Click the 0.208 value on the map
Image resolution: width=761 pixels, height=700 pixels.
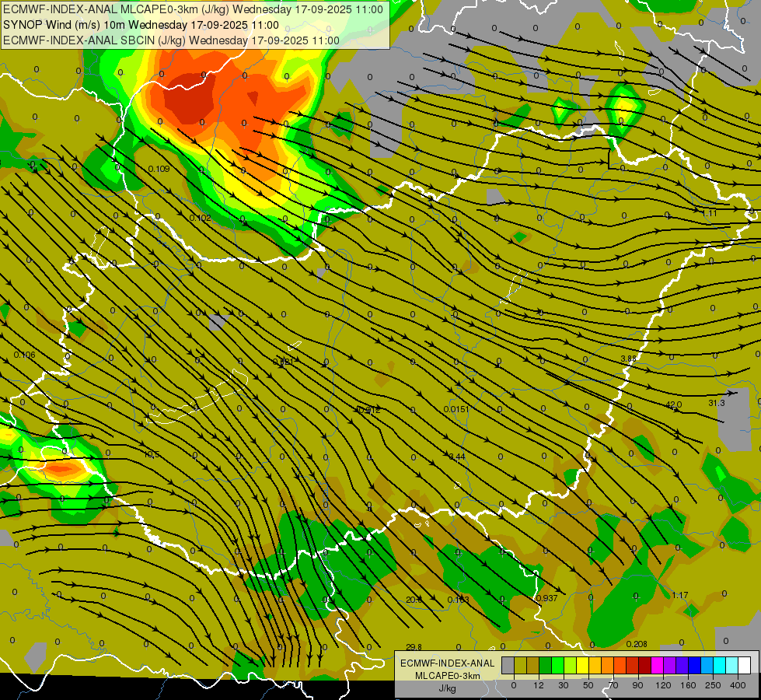click(x=637, y=644)
